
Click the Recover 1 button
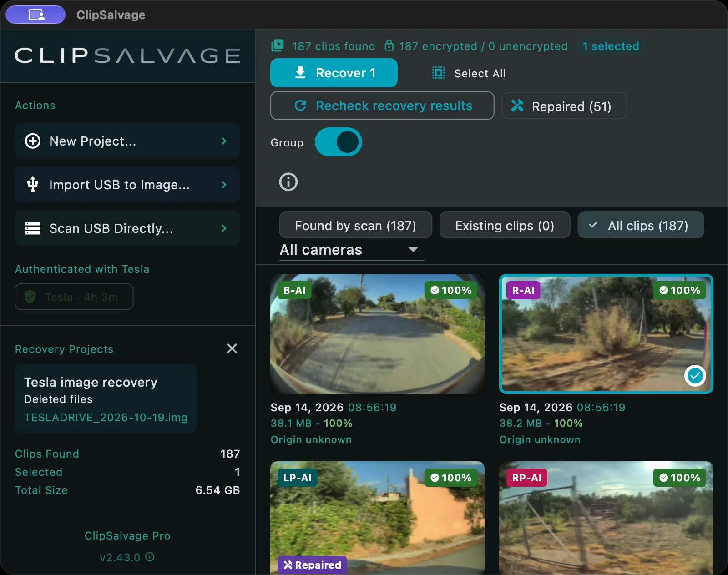click(x=334, y=73)
